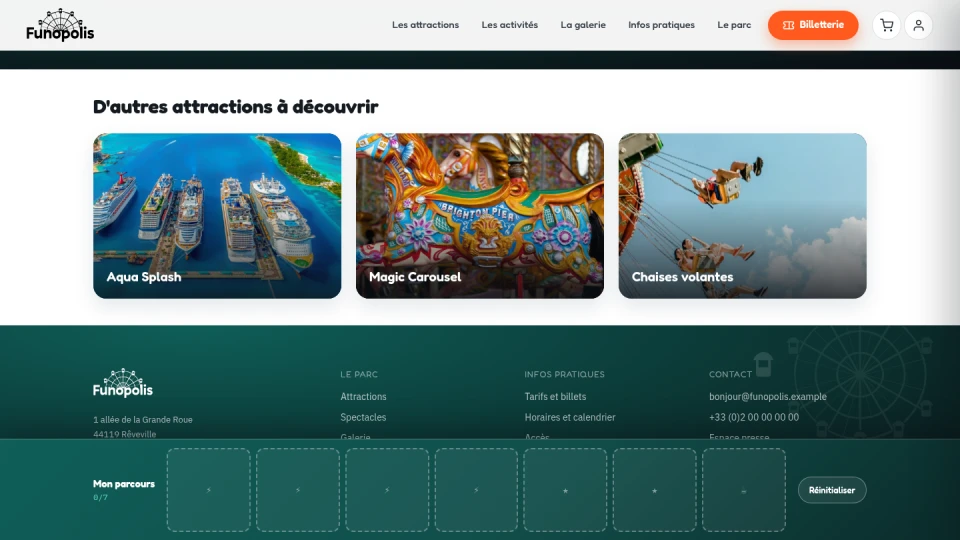This screenshot has width=960, height=540.
Task: Open the Magic Carousel attraction card
Action: click(x=480, y=216)
